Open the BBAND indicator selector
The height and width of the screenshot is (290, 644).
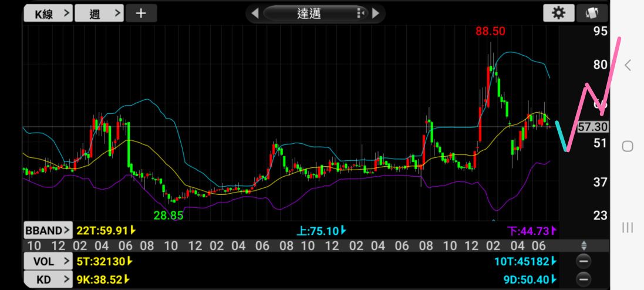click(48, 231)
